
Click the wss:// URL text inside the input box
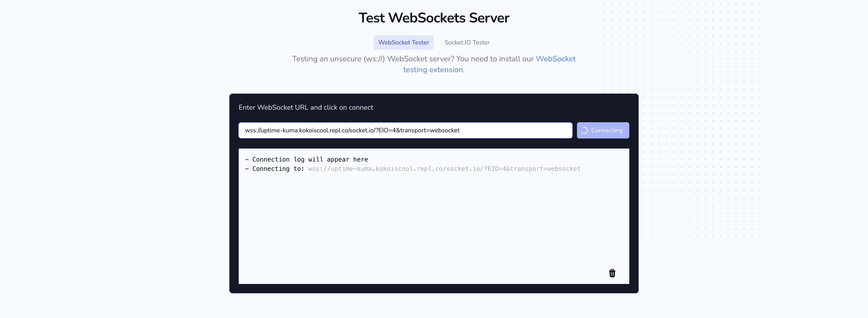coord(352,131)
